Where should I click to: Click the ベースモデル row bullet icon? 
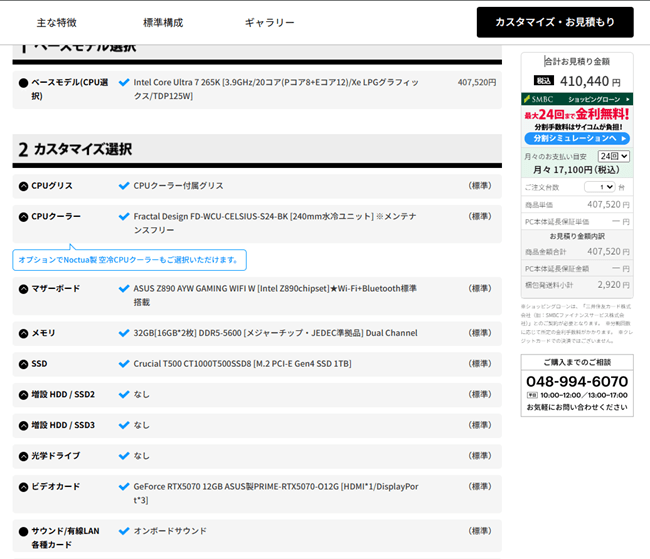(x=23, y=83)
